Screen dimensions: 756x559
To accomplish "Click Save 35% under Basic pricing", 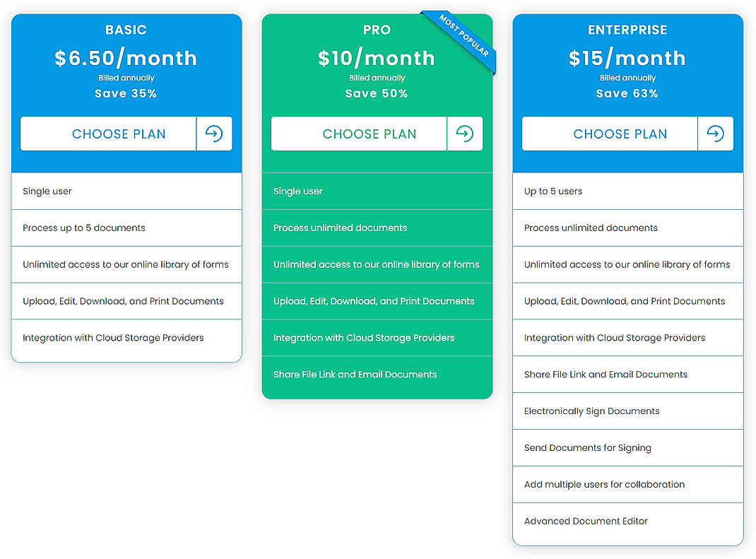I will (x=126, y=93).
